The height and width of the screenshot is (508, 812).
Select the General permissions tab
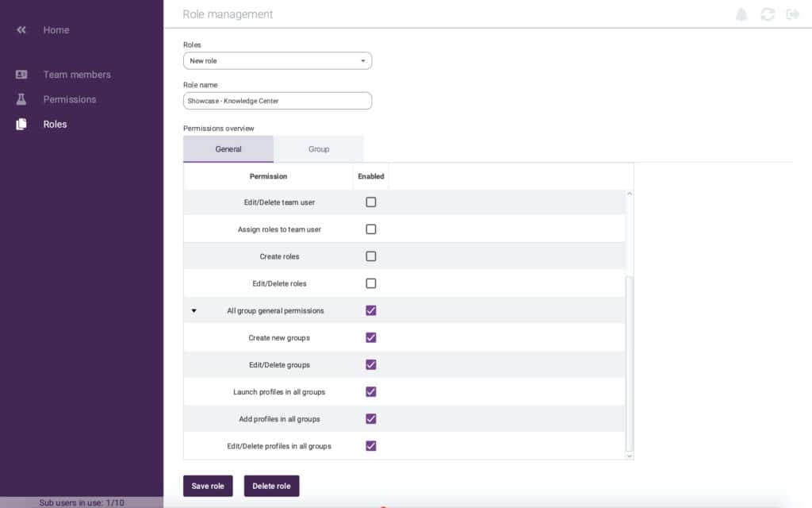coord(228,149)
